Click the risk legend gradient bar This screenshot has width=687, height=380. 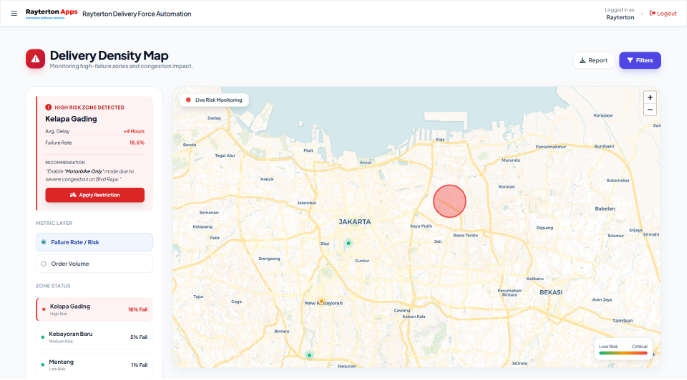[x=623, y=353]
